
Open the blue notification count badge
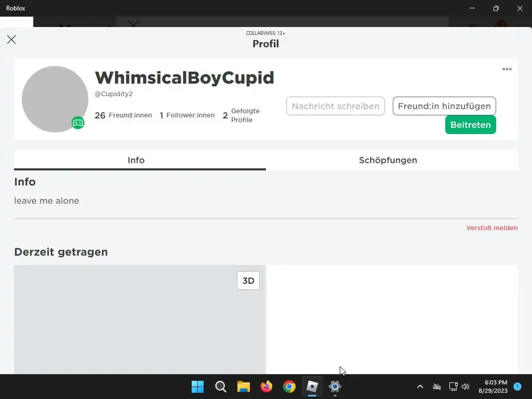click(517, 387)
